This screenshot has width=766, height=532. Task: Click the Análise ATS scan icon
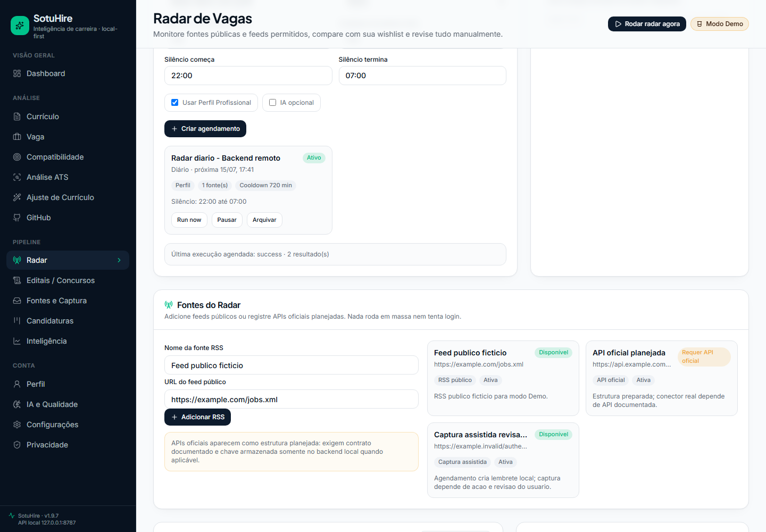(17, 177)
